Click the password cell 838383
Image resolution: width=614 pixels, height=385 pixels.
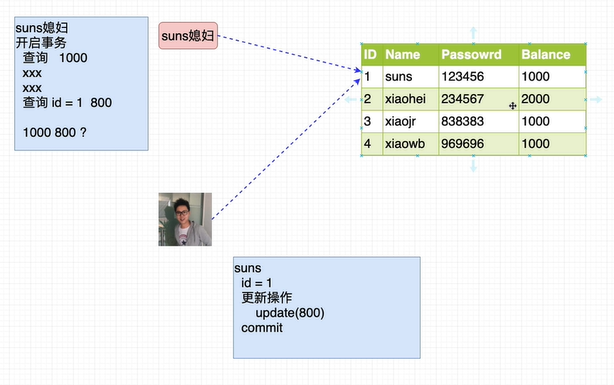tap(479, 121)
